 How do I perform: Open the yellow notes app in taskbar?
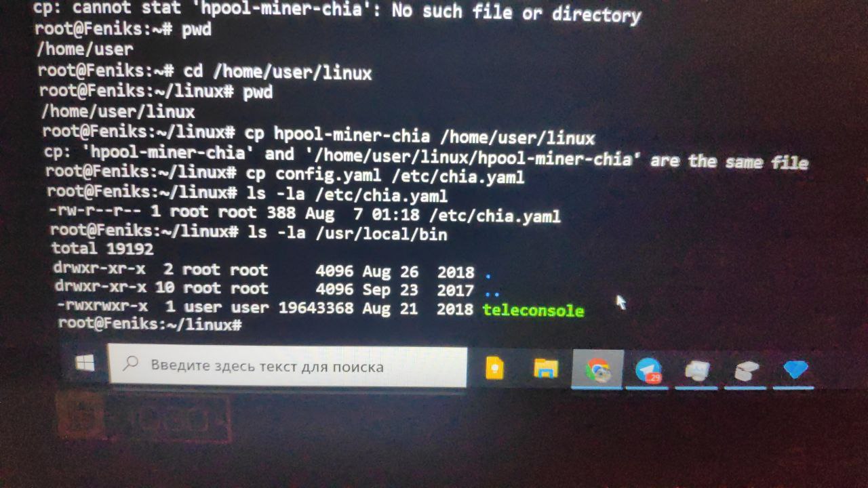(x=495, y=368)
